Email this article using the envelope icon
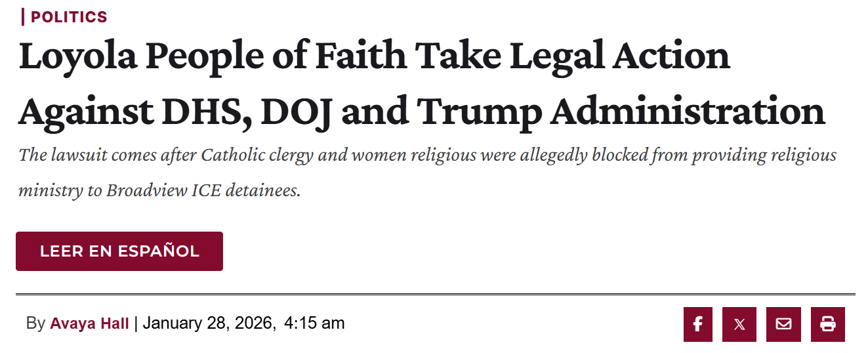 coord(783,324)
